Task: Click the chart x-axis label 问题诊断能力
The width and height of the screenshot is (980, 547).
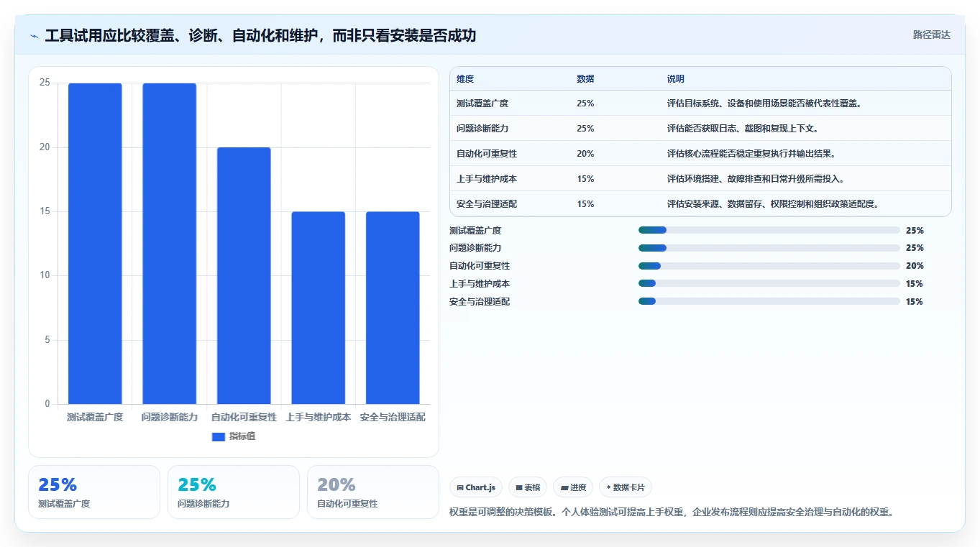Action: (169, 417)
